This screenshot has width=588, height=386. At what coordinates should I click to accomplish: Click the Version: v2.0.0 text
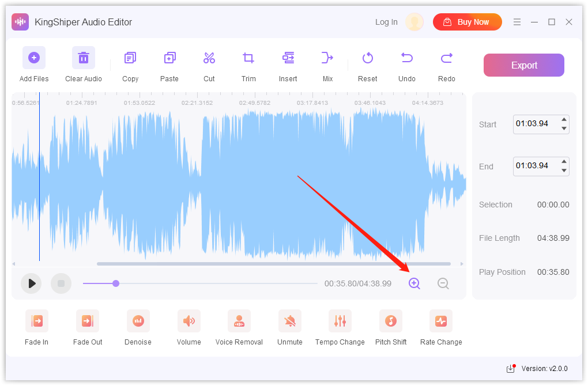click(x=545, y=369)
